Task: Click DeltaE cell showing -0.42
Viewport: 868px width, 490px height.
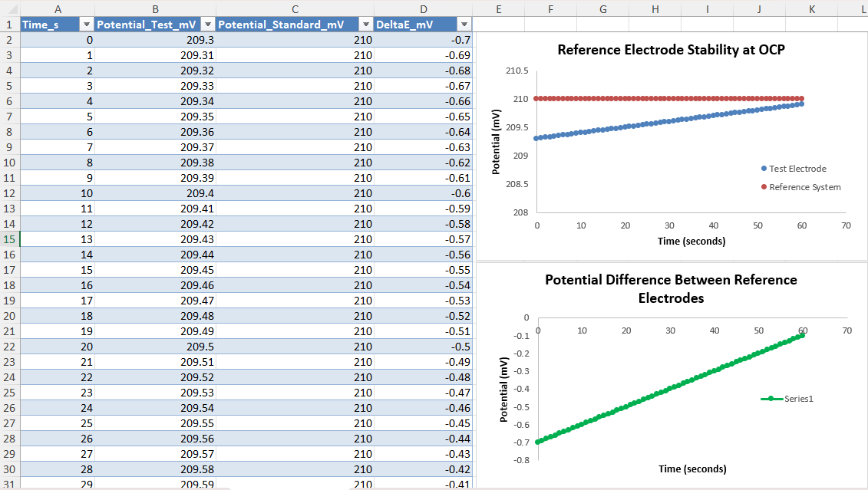Action: click(424, 469)
